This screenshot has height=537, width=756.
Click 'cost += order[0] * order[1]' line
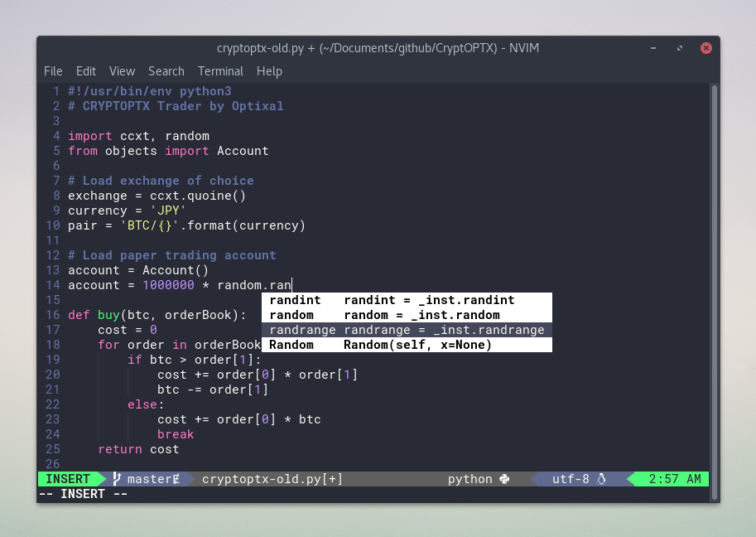[258, 375]
